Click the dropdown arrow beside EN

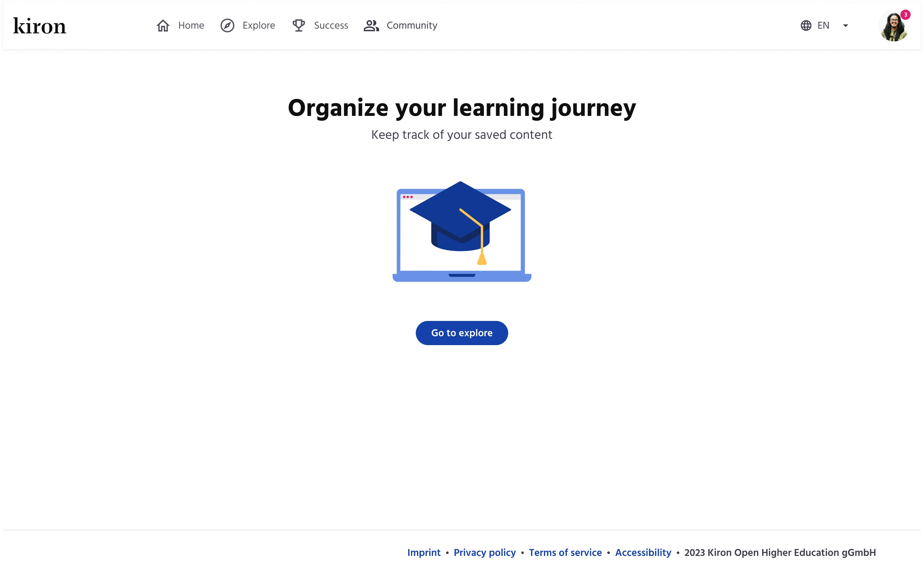(x=845, y=26)
